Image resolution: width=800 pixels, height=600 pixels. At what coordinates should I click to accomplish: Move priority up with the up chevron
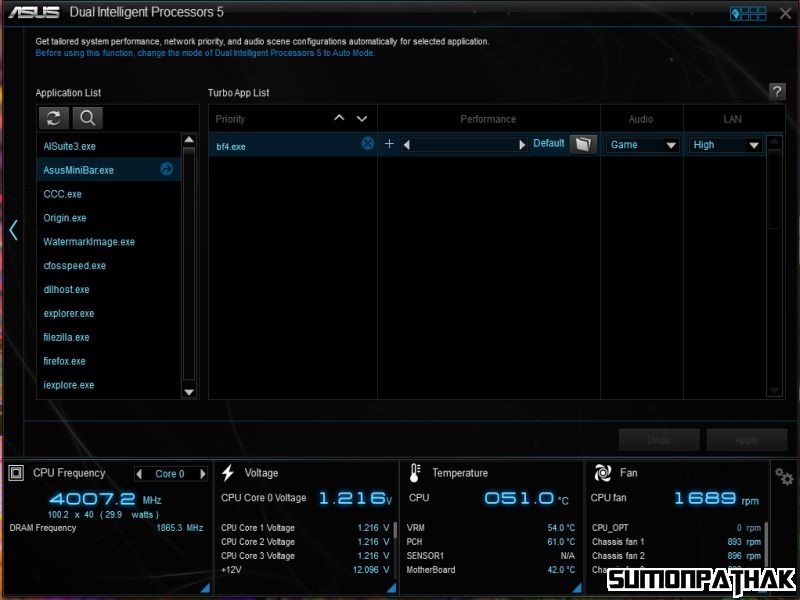339,118
